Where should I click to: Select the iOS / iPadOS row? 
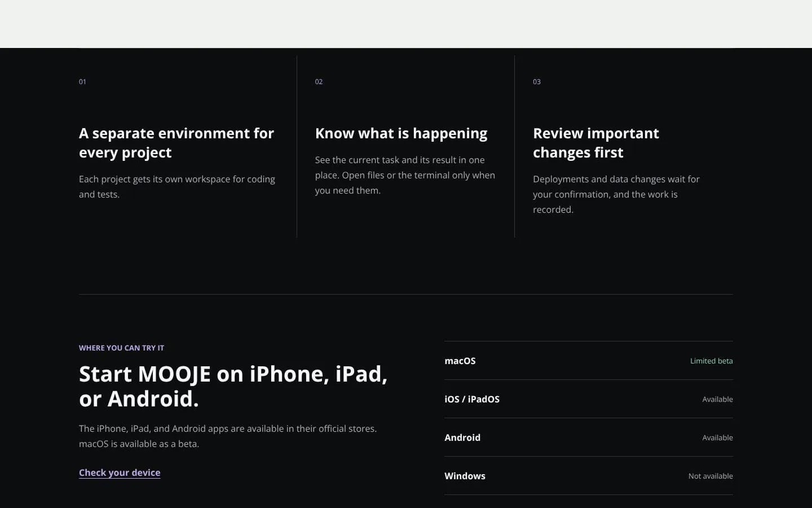(x=589, y=399)
